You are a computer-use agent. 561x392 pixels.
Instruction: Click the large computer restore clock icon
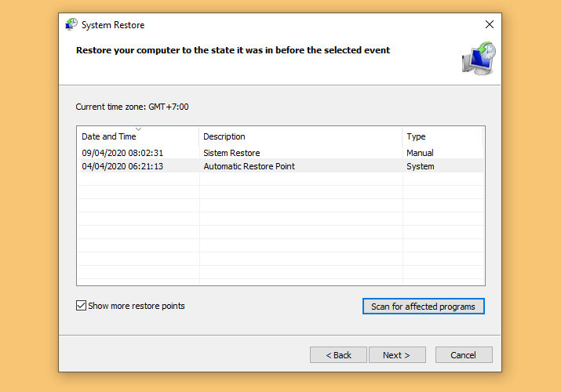click(479, 59)
